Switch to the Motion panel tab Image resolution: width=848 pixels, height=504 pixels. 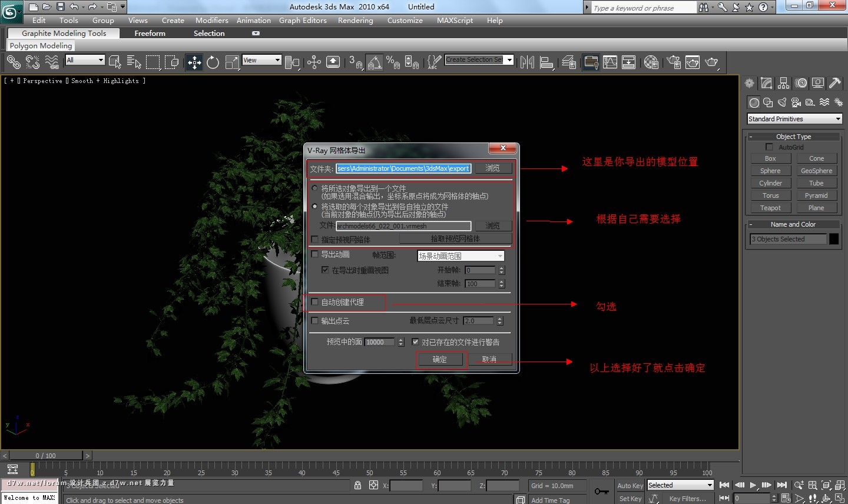(801, 83)
